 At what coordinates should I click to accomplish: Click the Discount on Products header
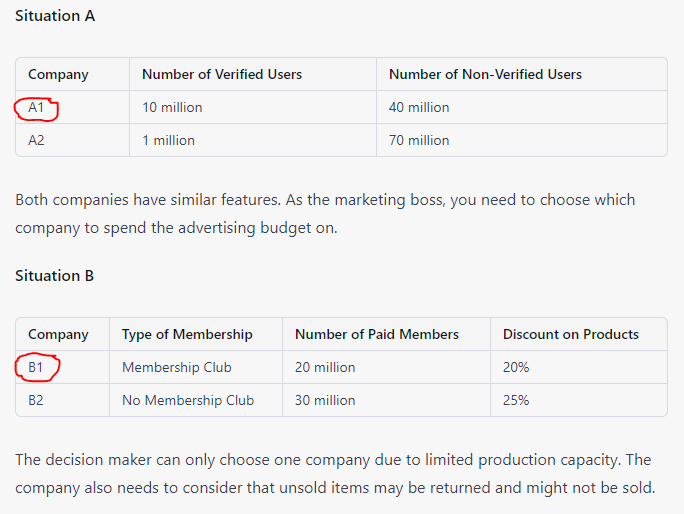(571, 334)
